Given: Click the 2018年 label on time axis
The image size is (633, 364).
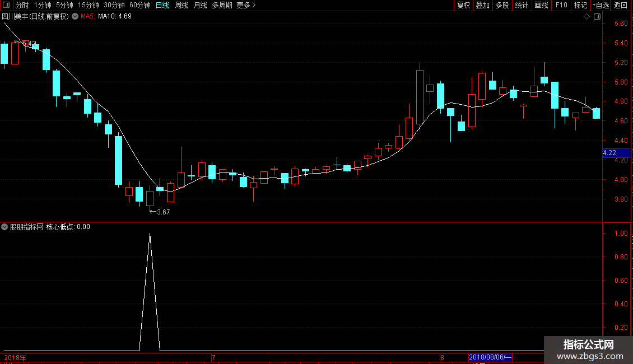Looking at the screenshot, I should coord(15,357).
